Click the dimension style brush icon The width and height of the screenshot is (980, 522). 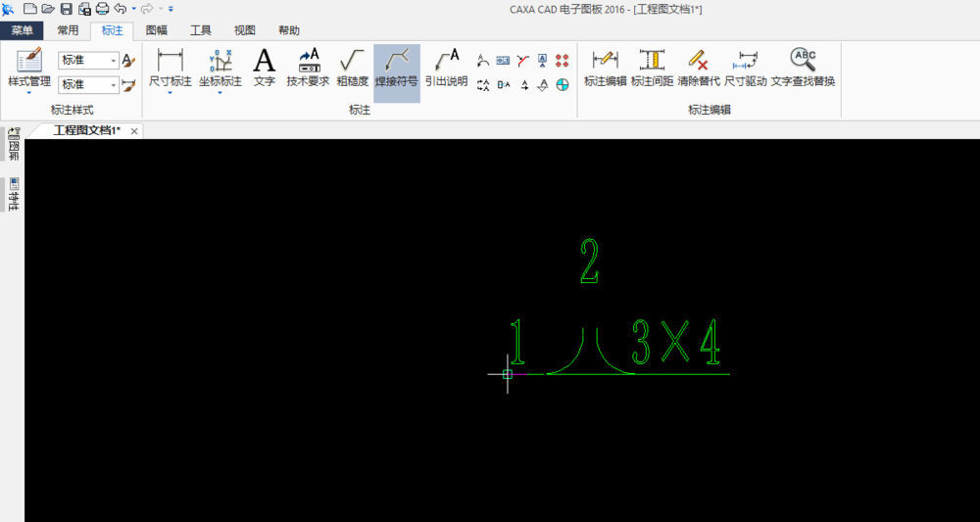coord(128,84)
